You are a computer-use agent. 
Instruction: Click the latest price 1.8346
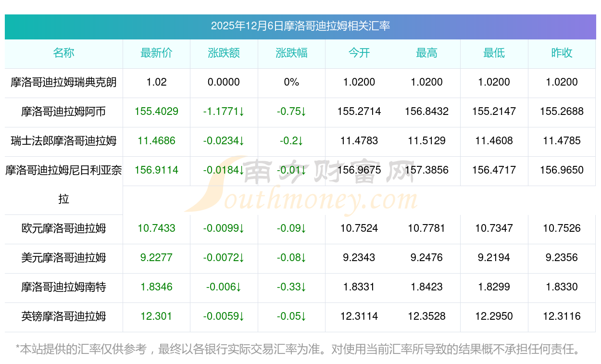pyautogui.click(x=157, y=287)
